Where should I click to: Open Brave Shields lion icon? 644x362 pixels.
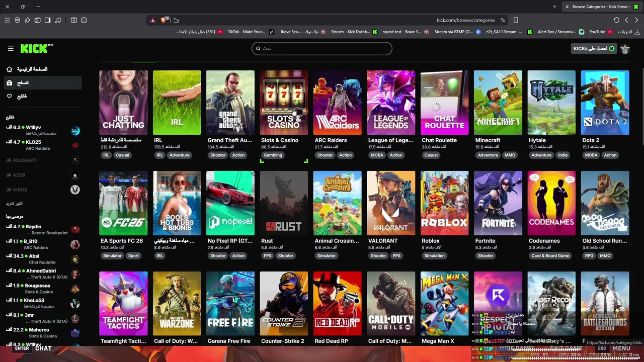pyautogui.click(x=165, y=20)
